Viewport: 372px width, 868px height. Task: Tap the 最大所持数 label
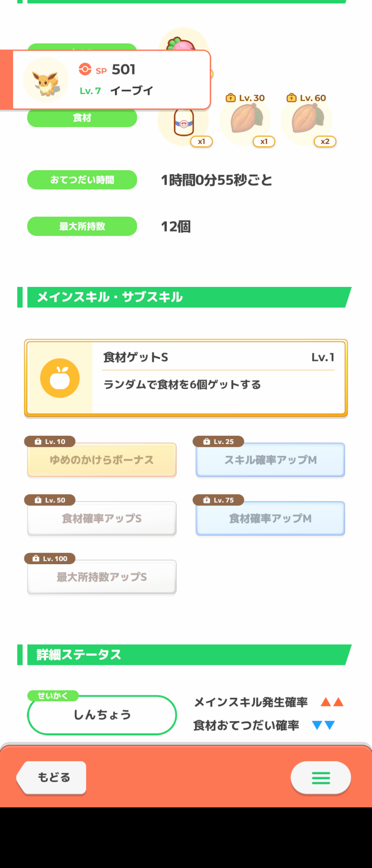[x=82, y=226]
